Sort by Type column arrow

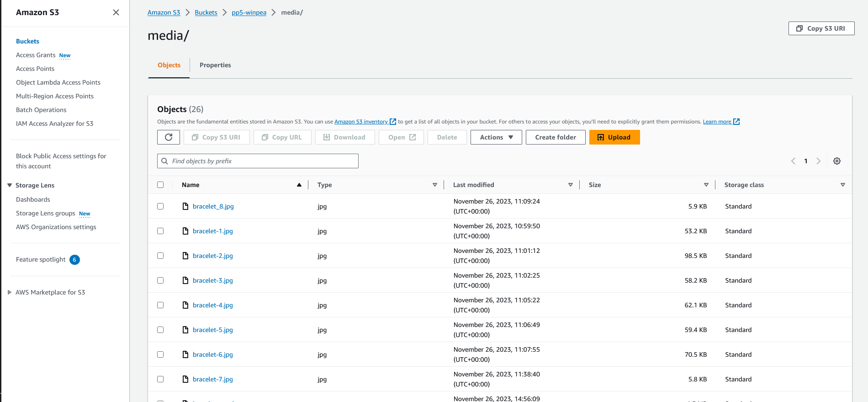pos(435,185)
